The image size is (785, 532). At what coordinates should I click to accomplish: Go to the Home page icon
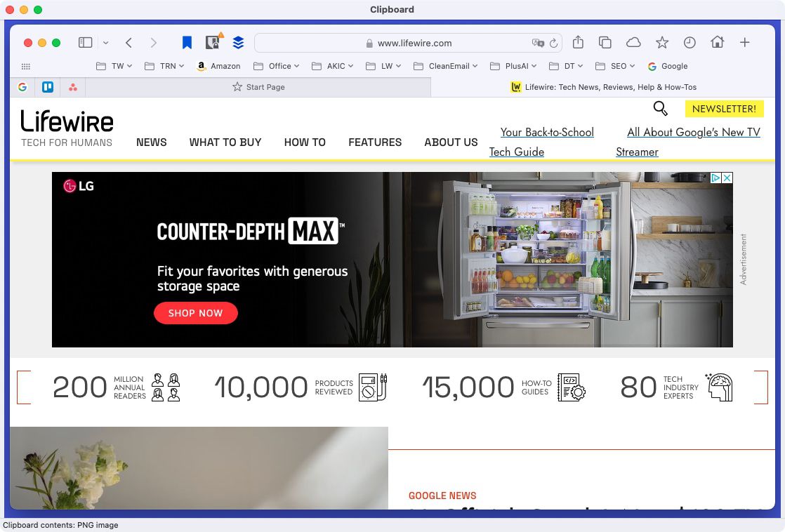point(717,43)
